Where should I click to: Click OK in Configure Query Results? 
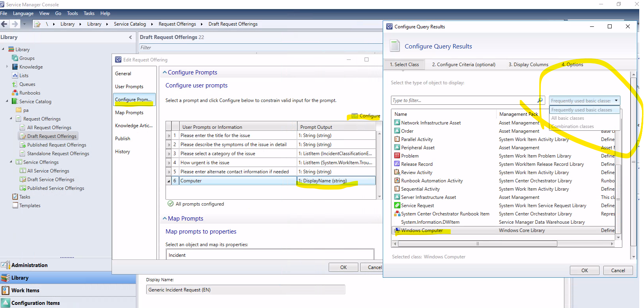coord(584,270)
